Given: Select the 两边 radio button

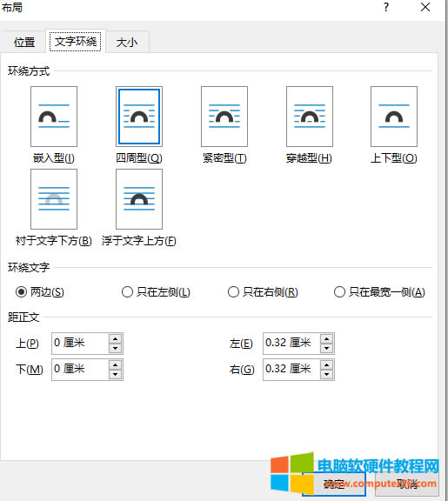Looking at the screenshot, I should pos(21,291).
